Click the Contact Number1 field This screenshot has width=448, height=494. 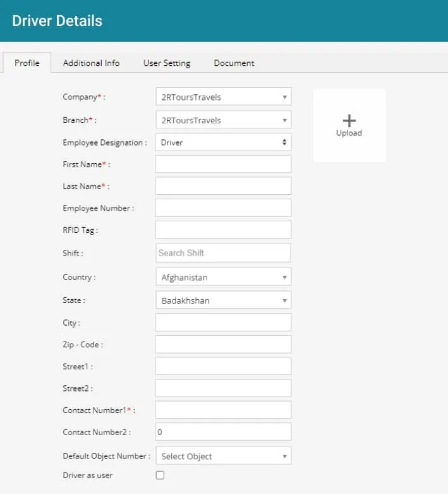[x=223, y=410]
